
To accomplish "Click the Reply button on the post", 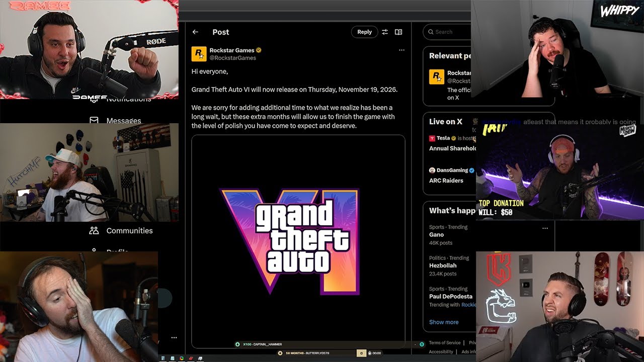I will tap(364, 32).
